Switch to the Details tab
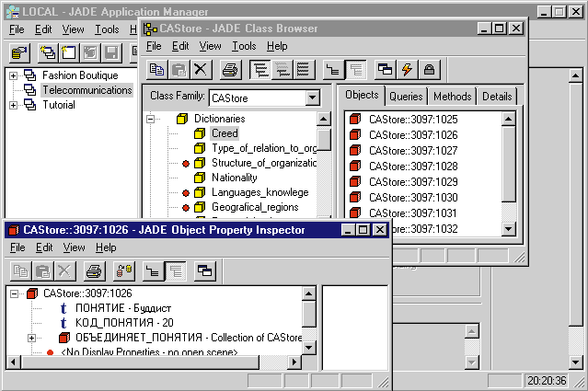This screenshot has width=588, height=391. (x=497, y=97)
